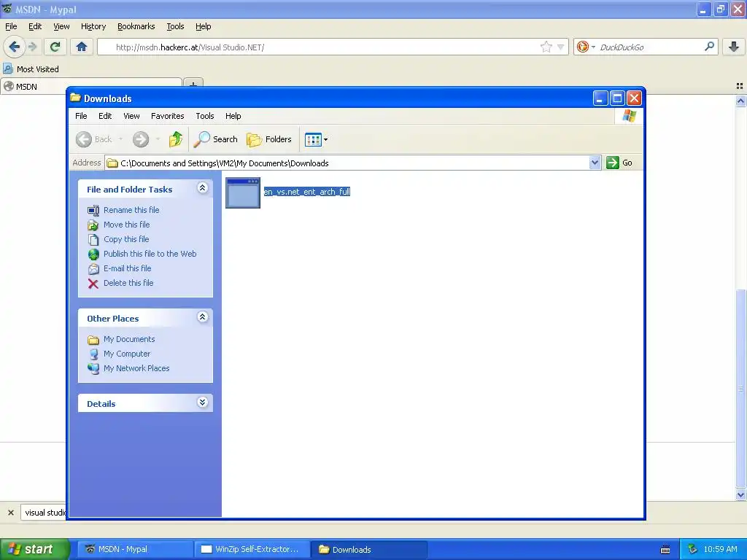This screenshot has height=560, width=747.
Task: Open Mypal's History menu
Action: pos(93,26)
